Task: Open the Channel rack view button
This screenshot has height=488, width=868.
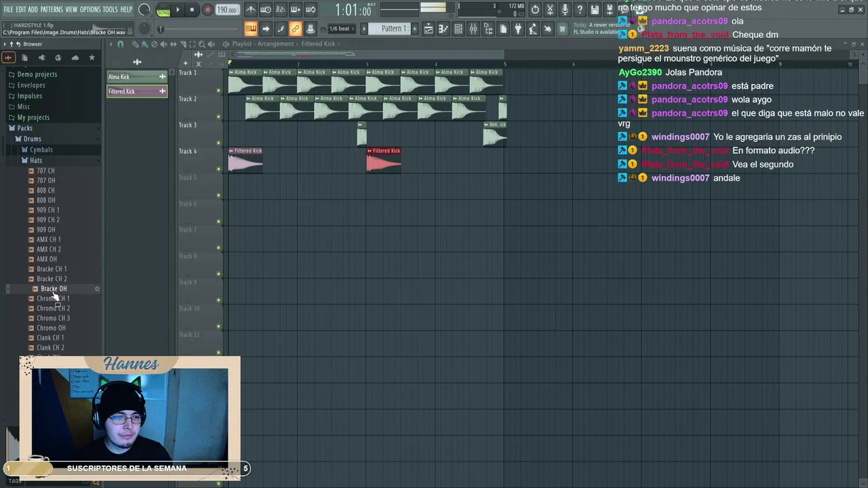Action: pos(458,29)
